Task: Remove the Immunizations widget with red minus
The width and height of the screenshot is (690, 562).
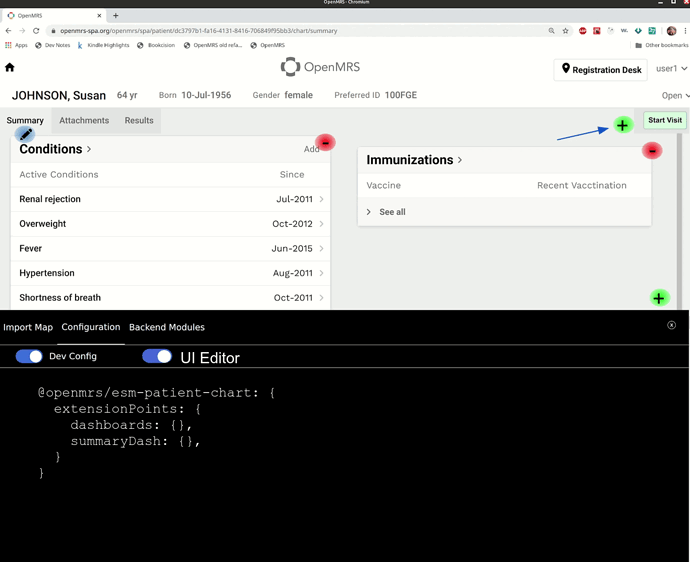Action: 652,151
